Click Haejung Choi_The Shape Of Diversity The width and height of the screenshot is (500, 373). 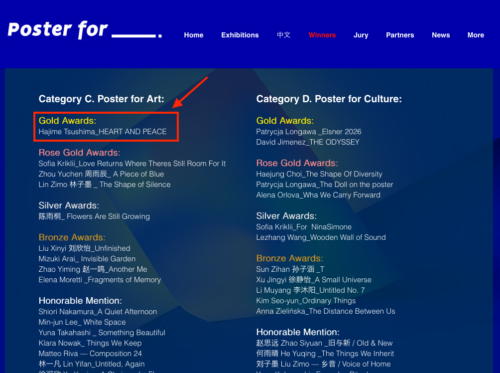pyautogui.click(x=319, y=174)
